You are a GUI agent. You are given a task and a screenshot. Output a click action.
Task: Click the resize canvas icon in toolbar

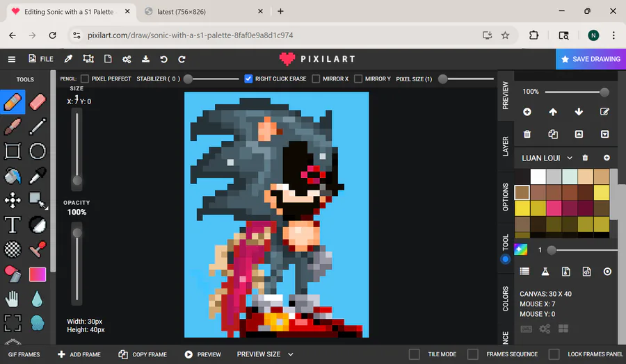click(88, 59)
